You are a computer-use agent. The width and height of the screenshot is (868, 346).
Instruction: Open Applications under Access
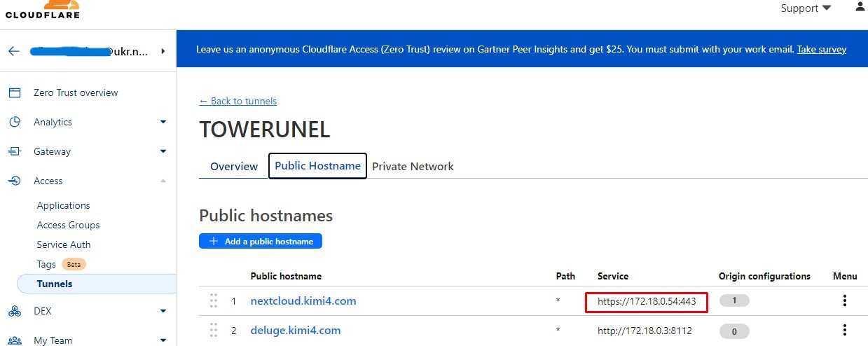tap(63, 205)
